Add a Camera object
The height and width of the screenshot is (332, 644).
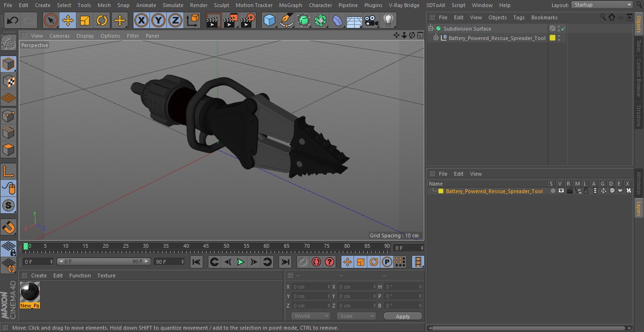click(x=372, y=20)
